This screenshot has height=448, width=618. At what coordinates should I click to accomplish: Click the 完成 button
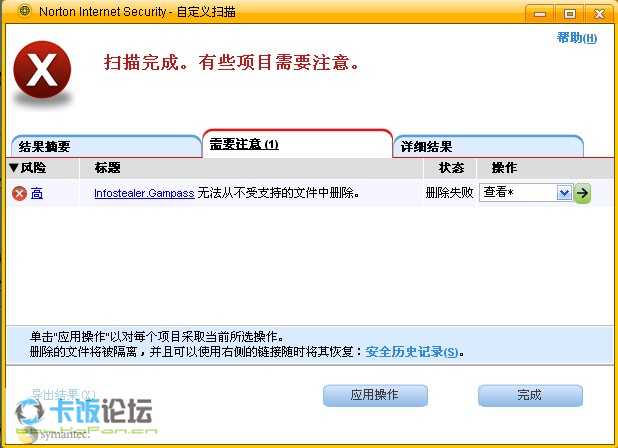click(x=530, y=395)
